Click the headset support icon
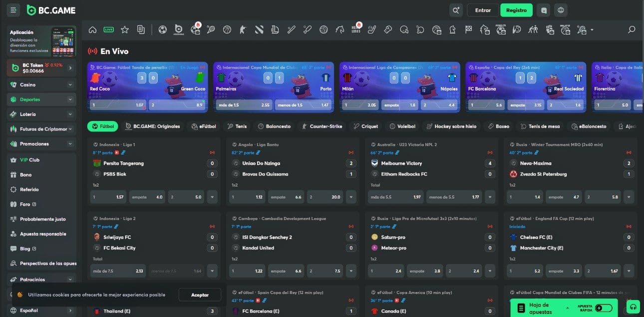The height and width of the screenshot is (317, 644). pos(634,307)
